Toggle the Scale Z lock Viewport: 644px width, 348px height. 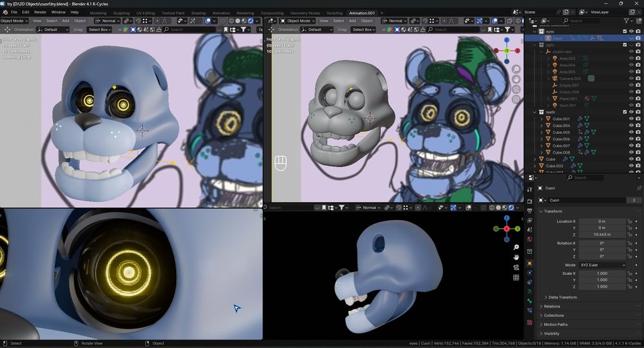tap(629, 286)
